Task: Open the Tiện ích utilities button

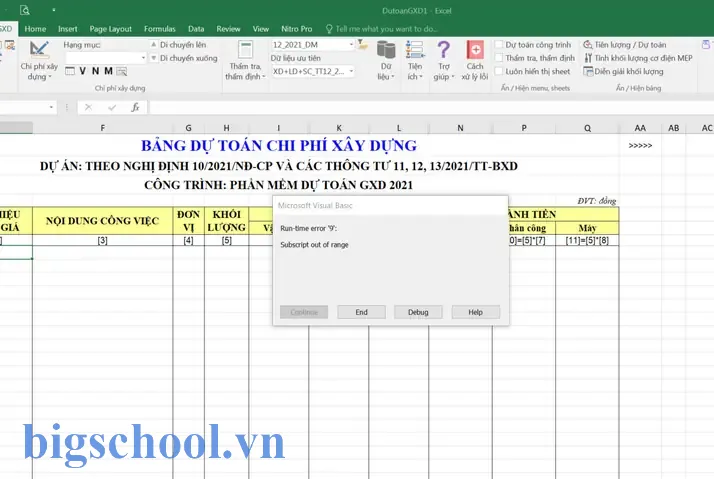Action: tap(415, 61)
